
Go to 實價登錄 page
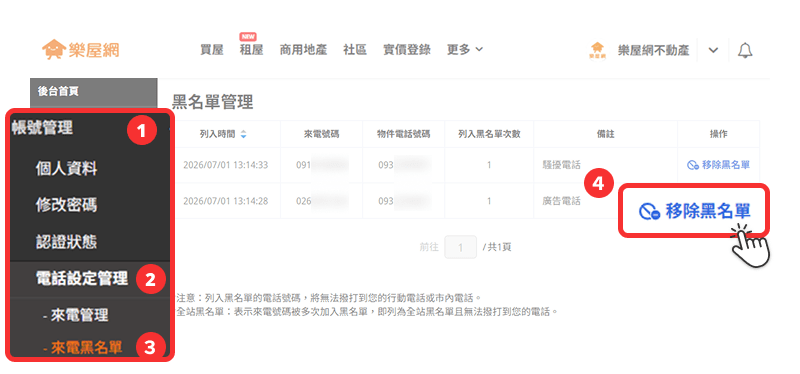pos(407,49)
